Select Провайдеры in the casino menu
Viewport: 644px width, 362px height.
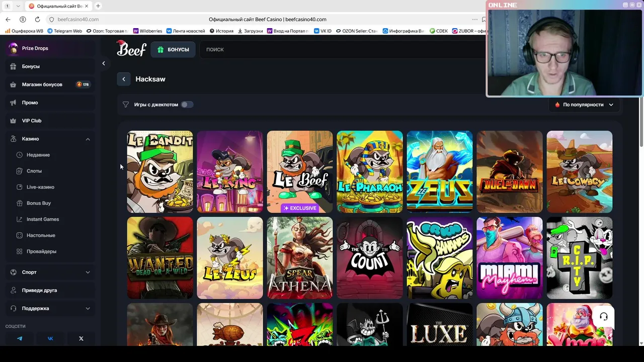[41, 251]
